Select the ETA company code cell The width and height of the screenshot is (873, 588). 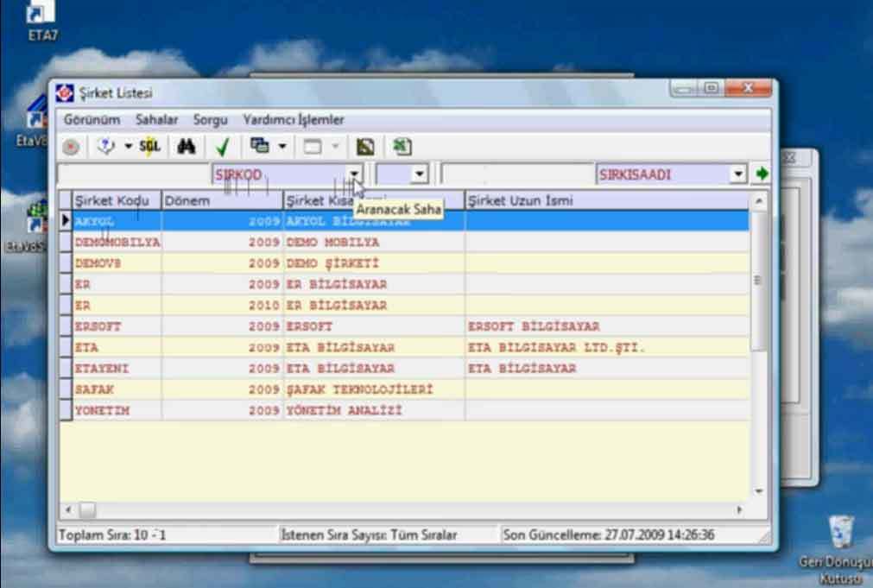(x=117, y=347)
